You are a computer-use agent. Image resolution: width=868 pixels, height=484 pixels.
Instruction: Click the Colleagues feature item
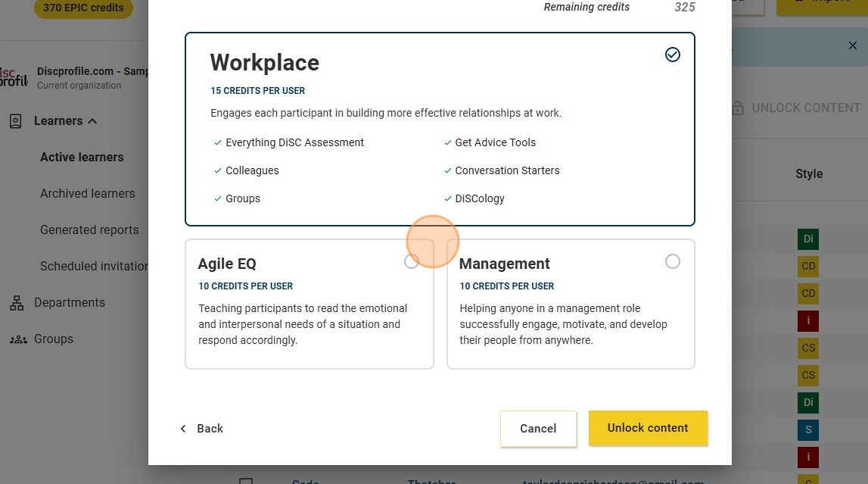tap(247, 170)
